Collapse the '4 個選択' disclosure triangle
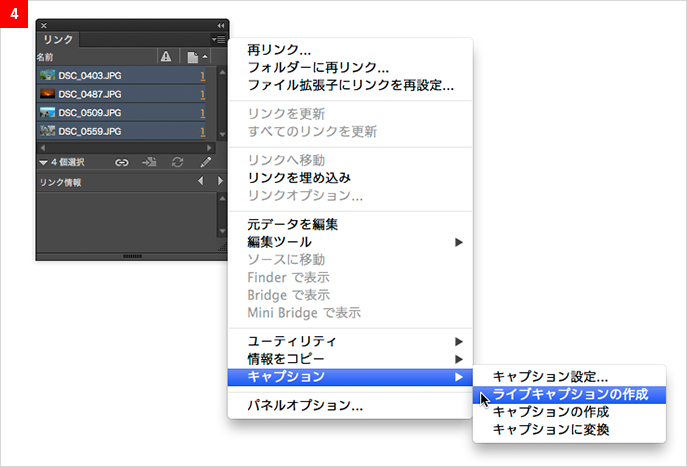Image resolution: width=687 pixels, height=467 pixels. point(43,161)
